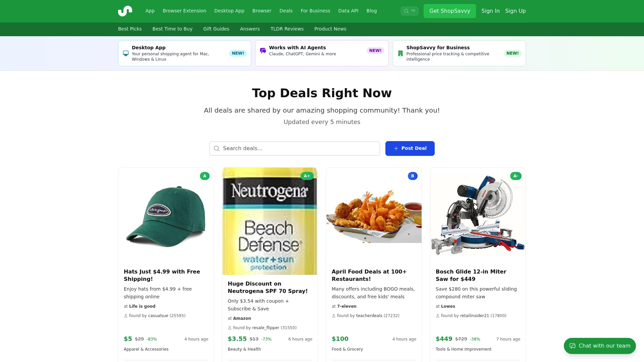
Task: Open the Deals menu item
Action: [286, 11]
